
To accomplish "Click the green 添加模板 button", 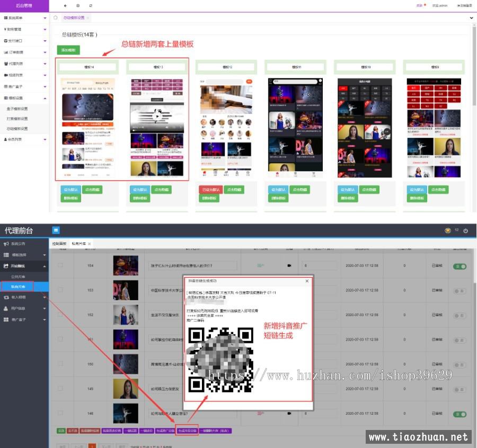I will click(x=68, y=50).
